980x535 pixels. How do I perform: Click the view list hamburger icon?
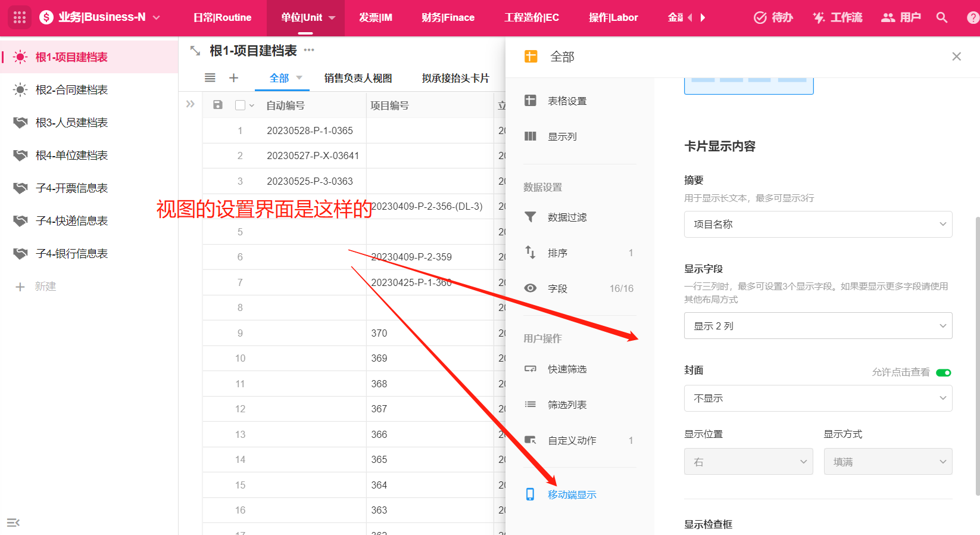210,78
